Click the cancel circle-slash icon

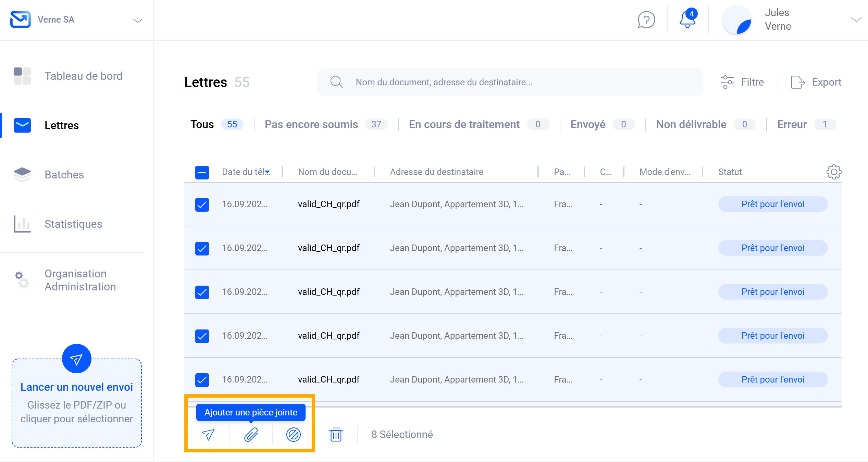[x=293, y=435]
